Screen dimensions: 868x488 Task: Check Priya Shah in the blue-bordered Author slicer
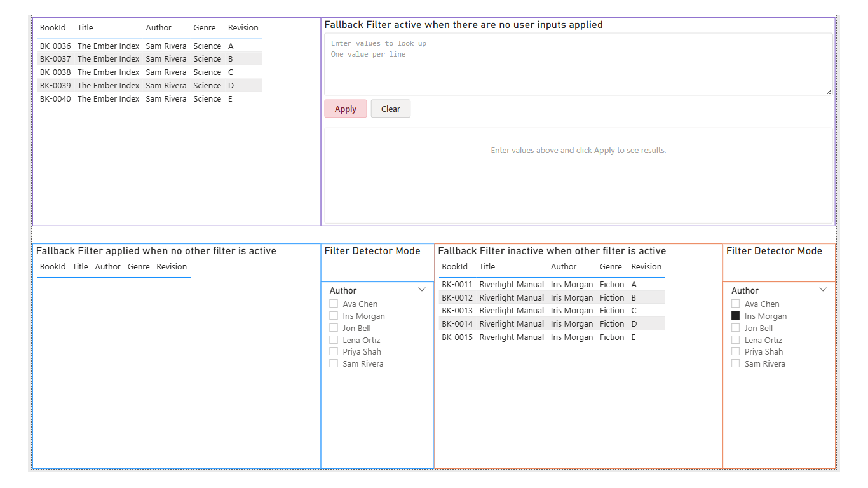[x=334, y=351]
